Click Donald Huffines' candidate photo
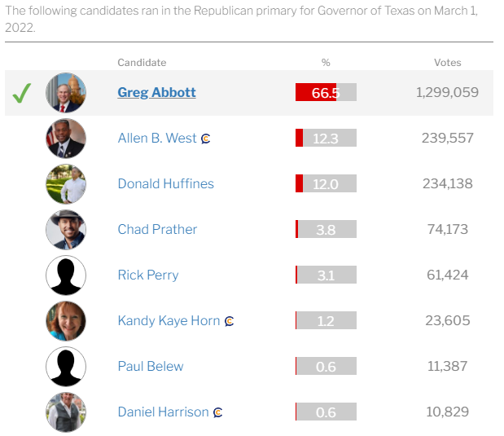The height and width of the screenshot is (436, 504). (66, 184)
